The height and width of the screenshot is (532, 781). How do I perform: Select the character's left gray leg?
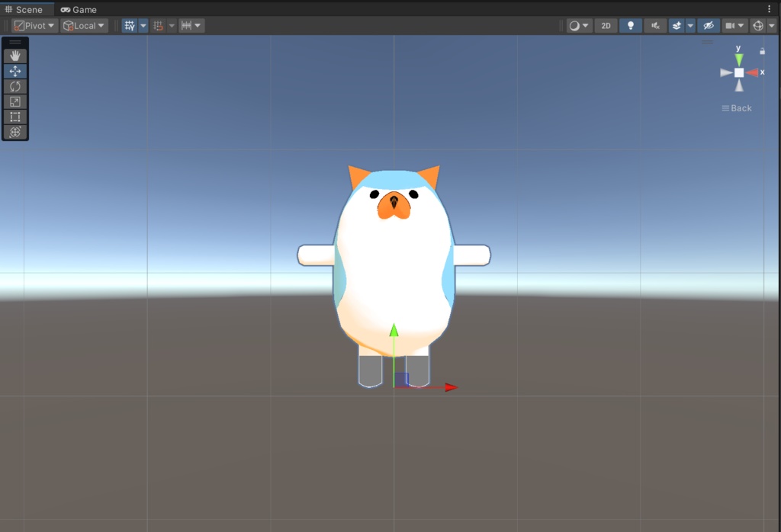click(x=371, y=370)
